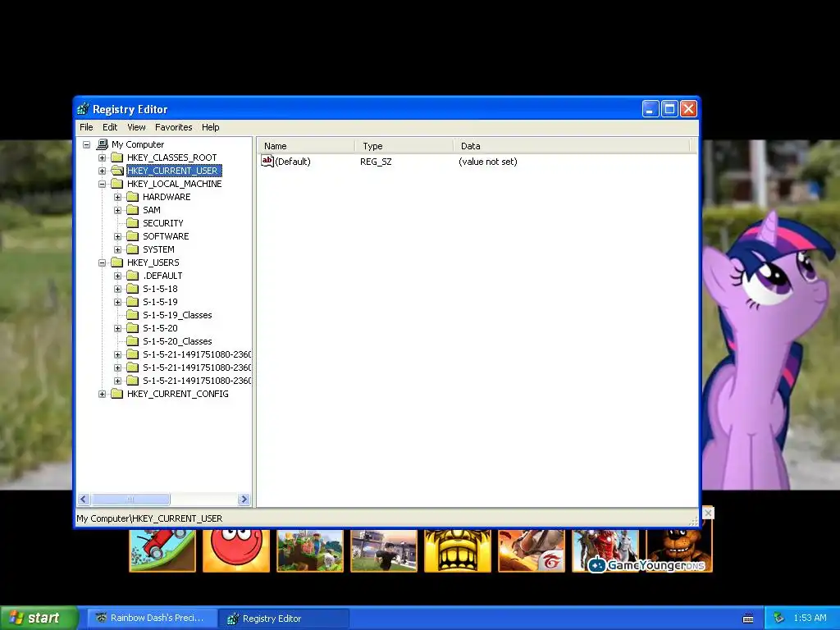
Task: Click the Data column header
Action: (572, 146)
